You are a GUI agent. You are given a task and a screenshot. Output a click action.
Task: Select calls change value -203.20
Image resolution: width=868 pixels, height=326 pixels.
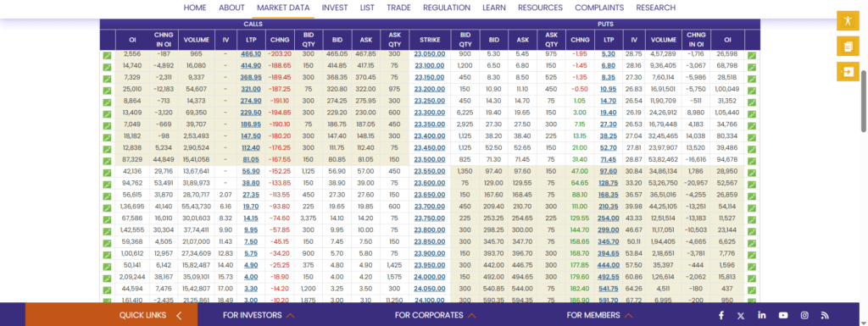(x=279, y=54)
